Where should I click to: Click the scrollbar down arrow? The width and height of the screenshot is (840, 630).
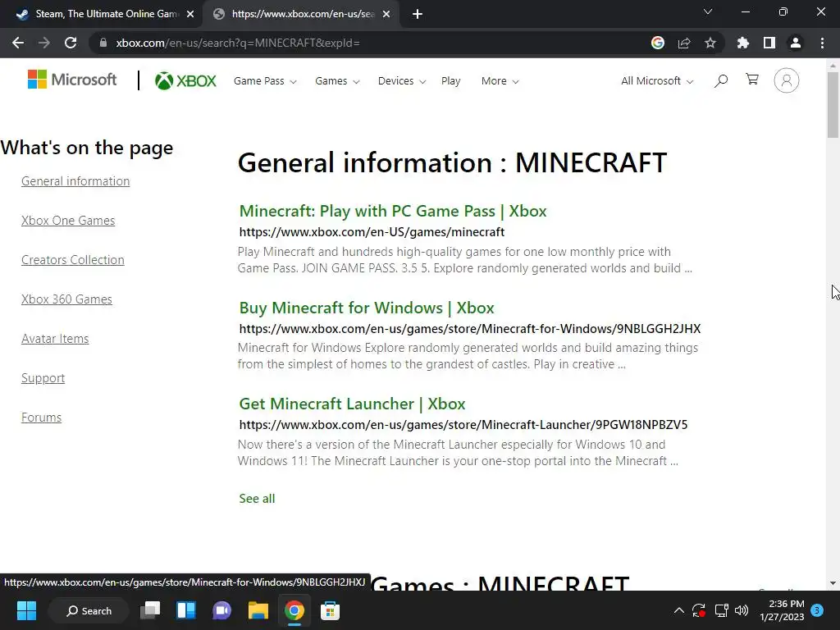pyautogui.click(x=833, y=583)
